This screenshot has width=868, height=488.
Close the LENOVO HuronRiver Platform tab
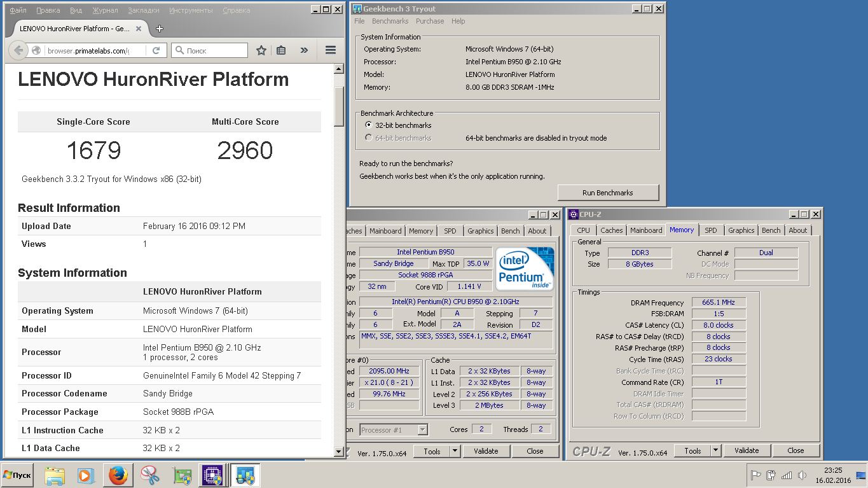click(139, 29)
